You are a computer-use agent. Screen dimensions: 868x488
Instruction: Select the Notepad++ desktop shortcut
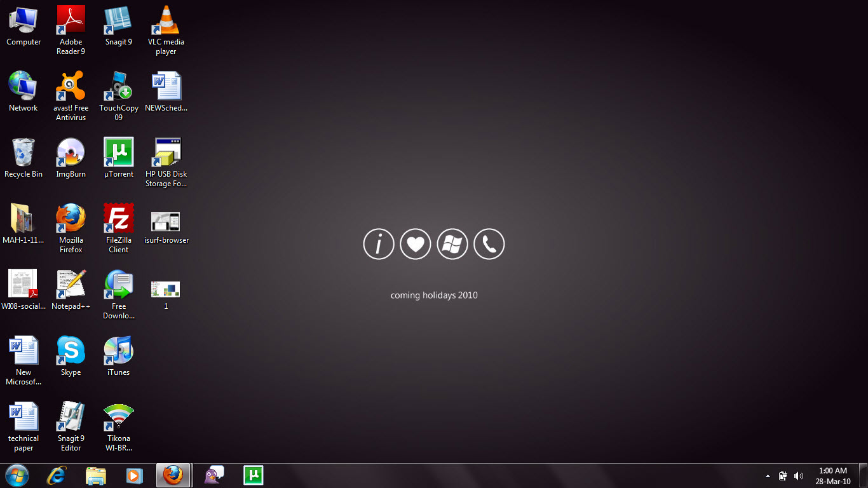71,290
